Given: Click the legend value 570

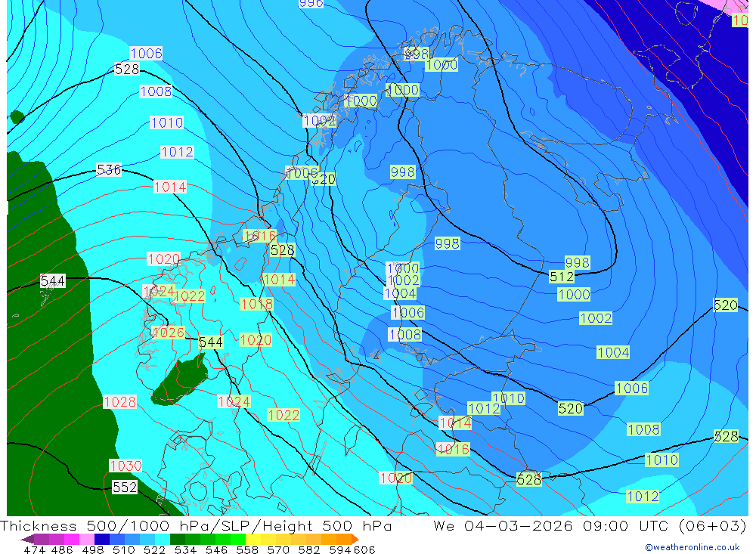Looking at the screenshot, I should click(x=277, y=549).
